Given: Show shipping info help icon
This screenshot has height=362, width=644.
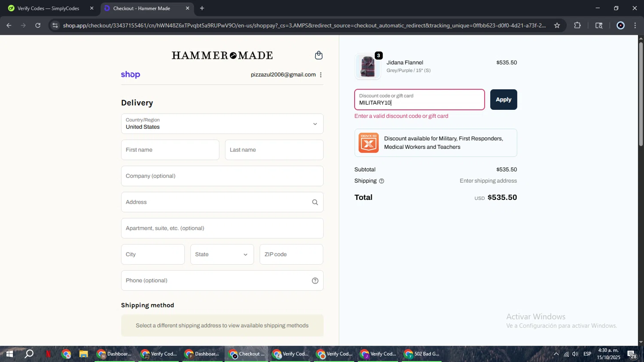Looking at the screenshot, I should 382,181.
